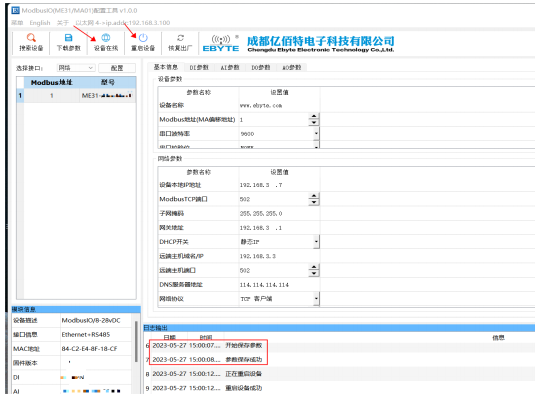Open the 菜单 menu
Screen dimensions: 540x398
pos(17,23)
